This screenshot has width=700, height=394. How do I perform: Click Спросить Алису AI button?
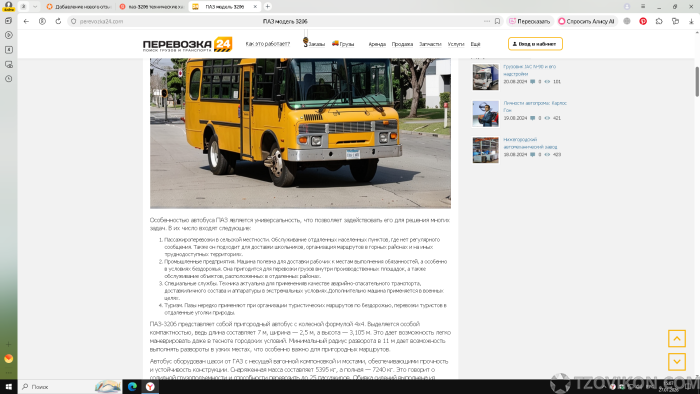pyautogui.click(x=587, y=21)
